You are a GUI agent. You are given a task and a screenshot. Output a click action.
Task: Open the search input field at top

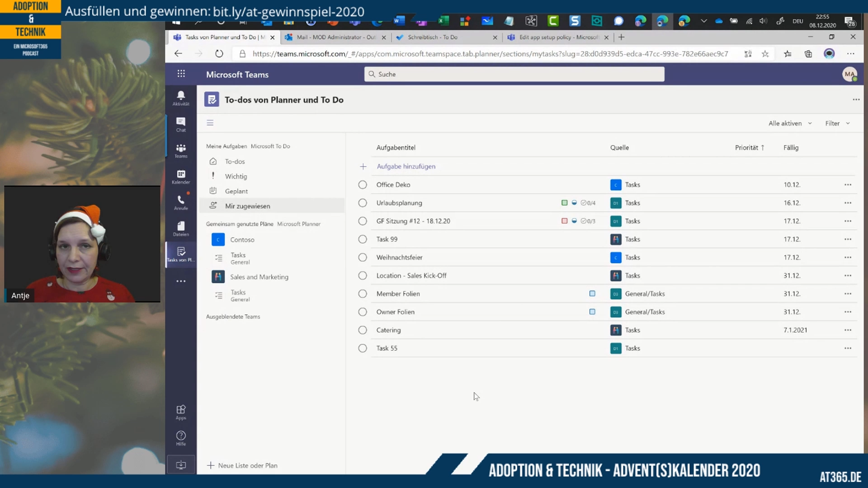(x=513, y=74)
